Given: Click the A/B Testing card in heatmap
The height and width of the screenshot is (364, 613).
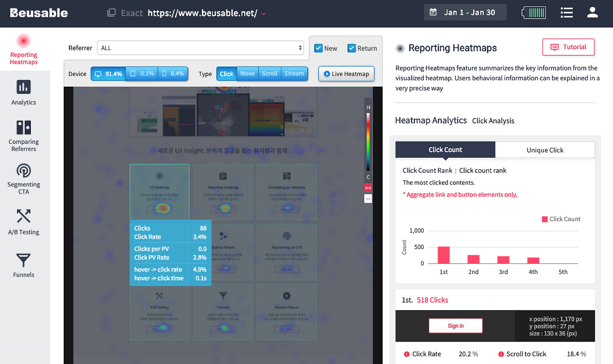Looking at the screenshot, I should pyautogui.click(x=159, y=312).
